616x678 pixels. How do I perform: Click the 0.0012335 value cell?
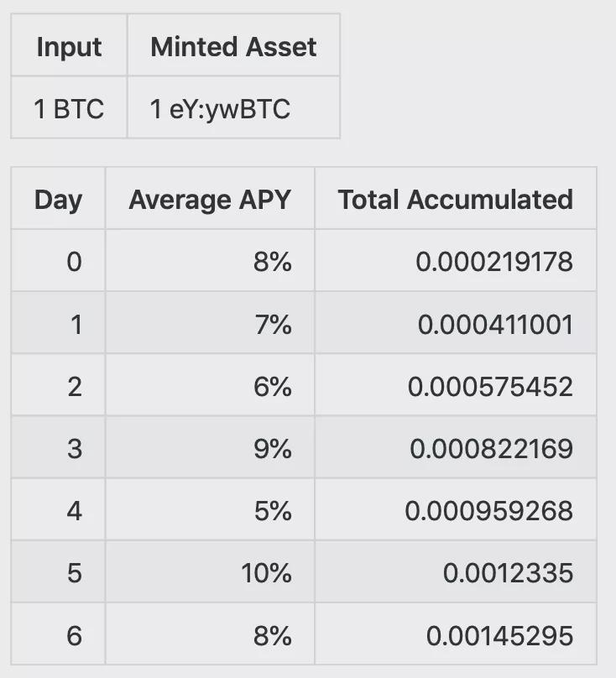coord(456,572)
